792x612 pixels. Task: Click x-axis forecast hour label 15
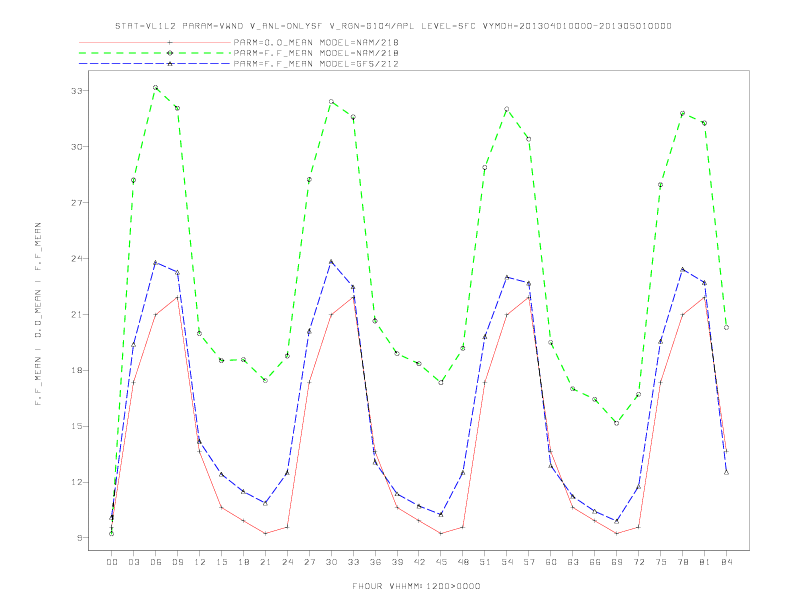(x=221, y=562)
